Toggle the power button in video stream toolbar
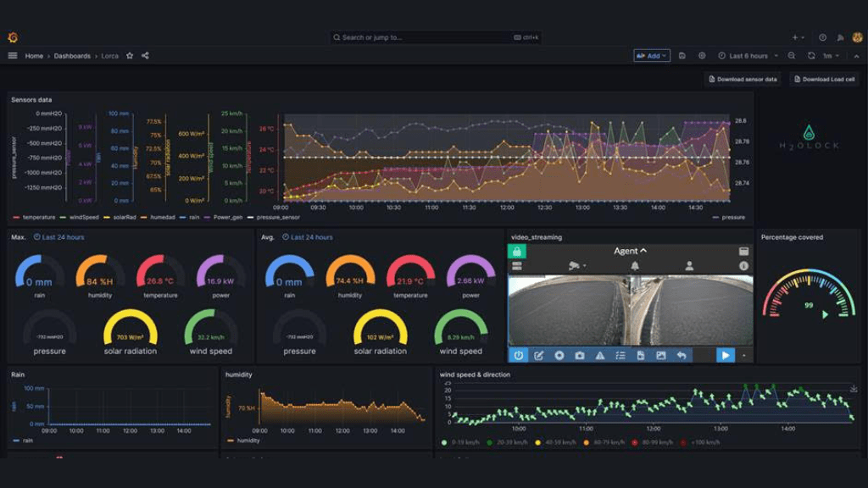868x488 pixels. (518, 356)
